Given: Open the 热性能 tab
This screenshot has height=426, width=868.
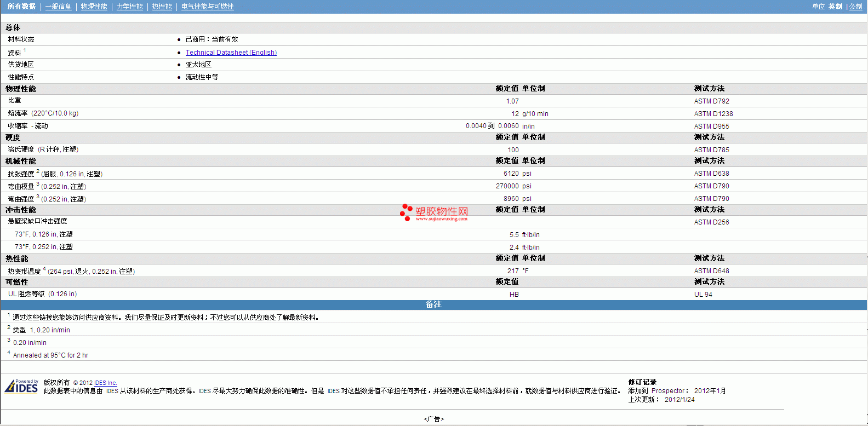Looking at the screenshot, I should 162,7.
